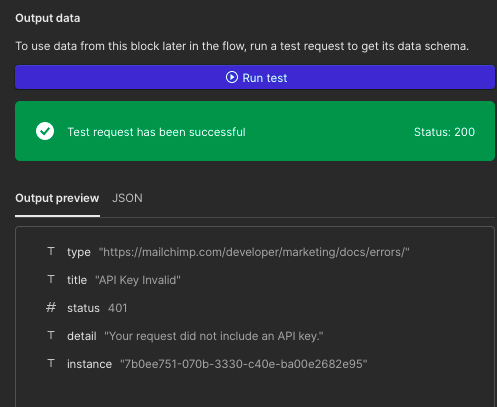
Task: Select the "status" field key in output preview
Action: [83, 308]
